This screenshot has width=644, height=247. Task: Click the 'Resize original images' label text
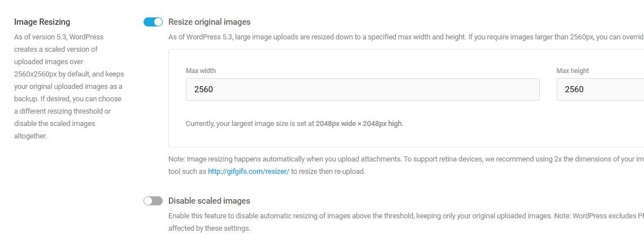(x=209, y=22)
